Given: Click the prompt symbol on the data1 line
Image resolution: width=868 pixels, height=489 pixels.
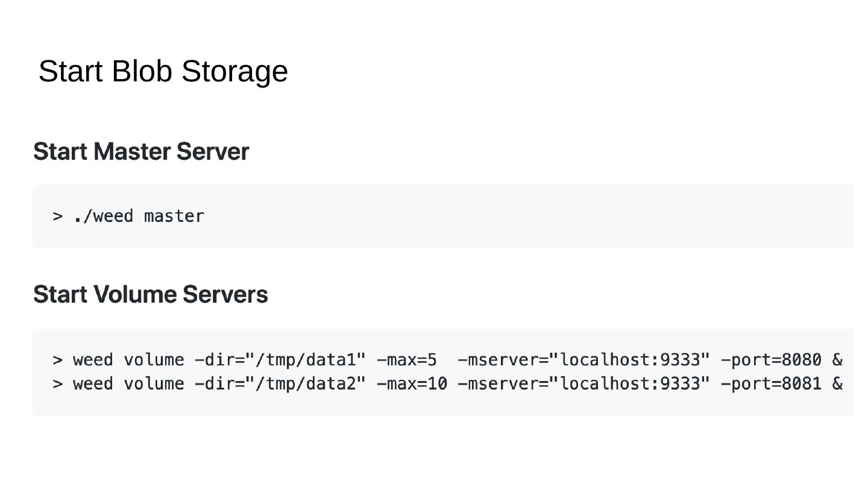Looking at the screenshot, I should pyautogui.click(x=58, y=360).
